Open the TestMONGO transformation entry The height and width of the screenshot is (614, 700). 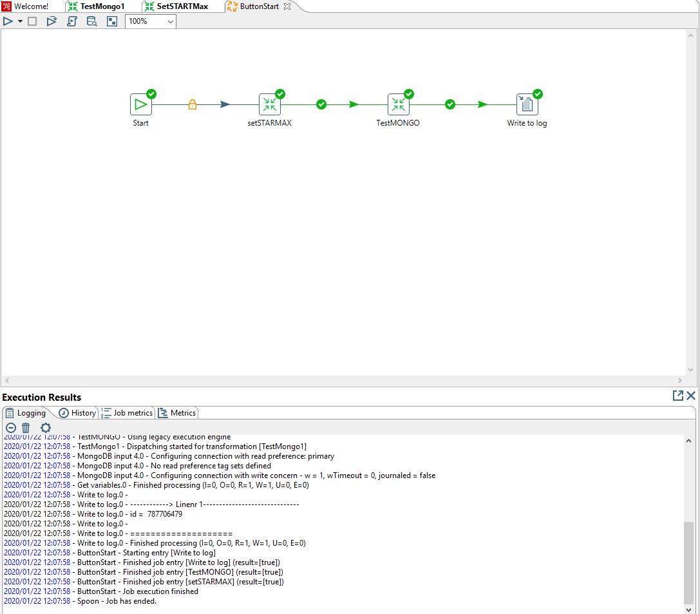coord(398,104)
